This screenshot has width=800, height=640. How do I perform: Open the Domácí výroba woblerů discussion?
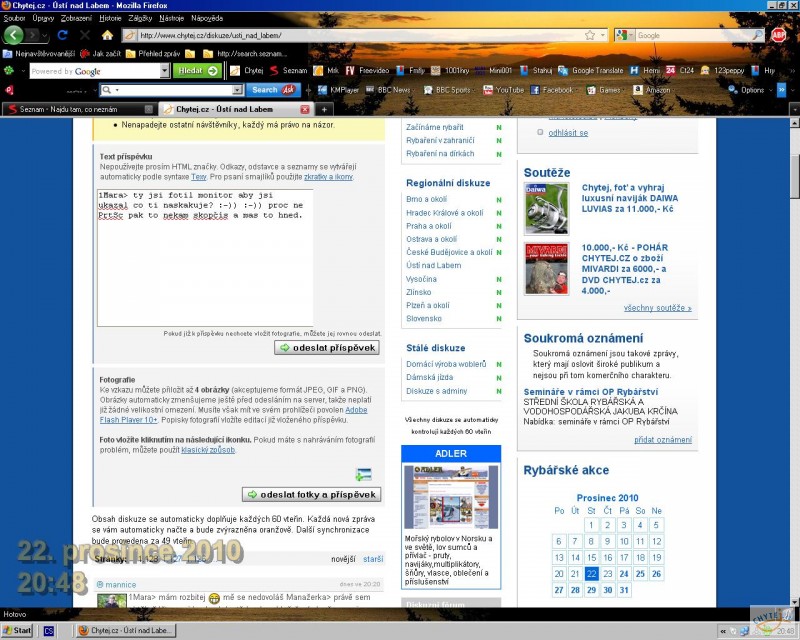click(x=446, y=364)
